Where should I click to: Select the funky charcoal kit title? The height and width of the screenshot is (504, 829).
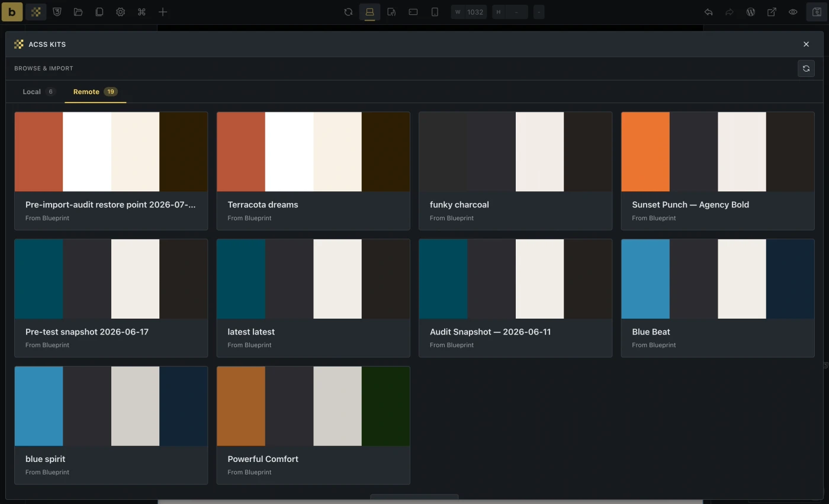point(460,205)
